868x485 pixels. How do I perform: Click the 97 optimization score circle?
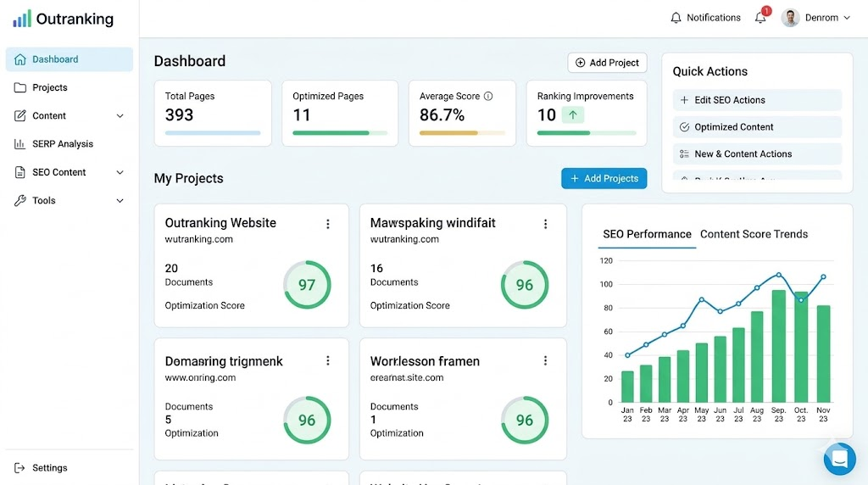point(307,285)
